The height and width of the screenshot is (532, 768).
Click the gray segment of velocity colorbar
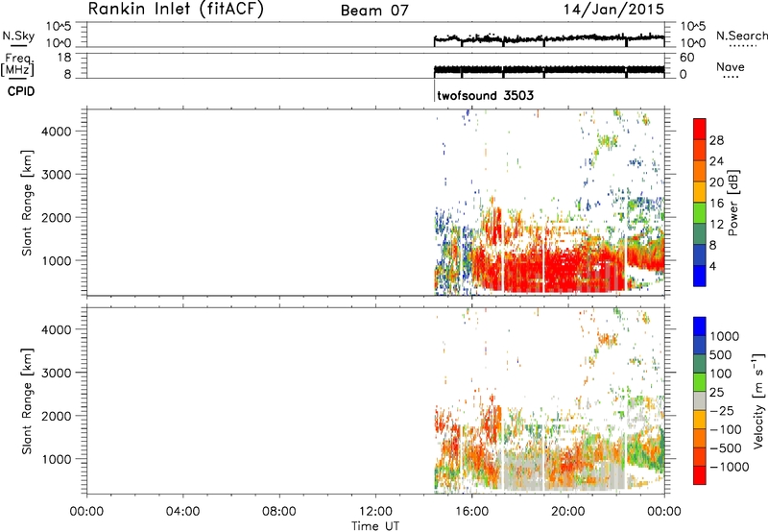click(x=700, y=400)
